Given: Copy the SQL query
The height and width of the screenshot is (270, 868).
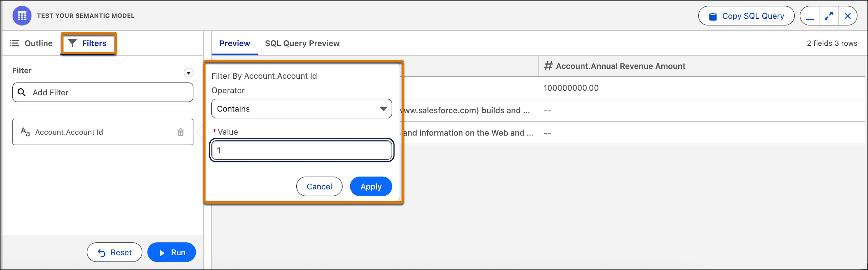Looking at the screenshot, I should click(746, 16).
